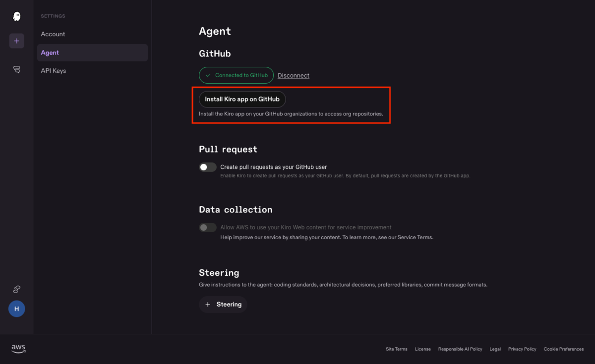This screenshot has width=595, height=364.
Task: Open Account settings
Action: pyautogui.click(x=92, y=34)
